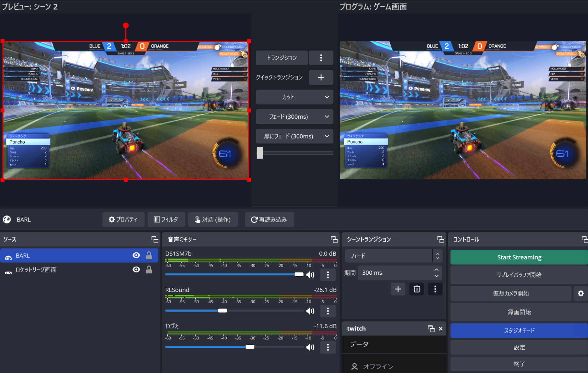588x373 pixels.
Task: Hide the ロケットリーグ画面 source
Action: tap(136, 270)
